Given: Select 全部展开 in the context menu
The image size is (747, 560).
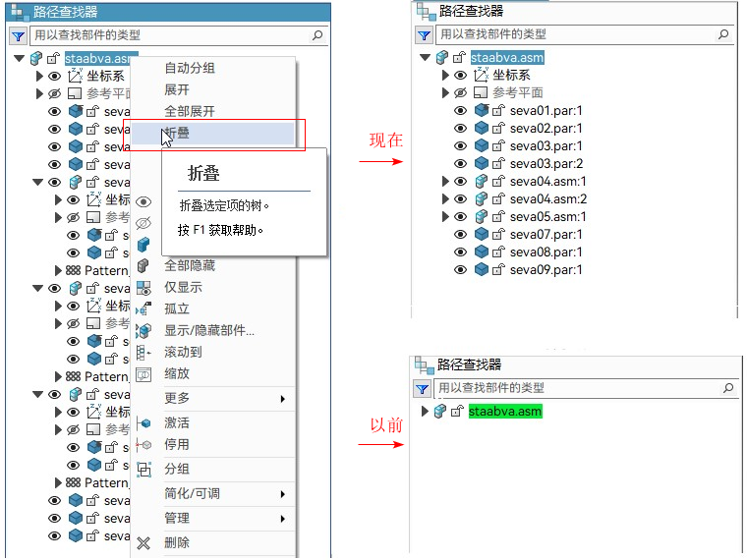Looking at the screenshot, I should 189,111.
